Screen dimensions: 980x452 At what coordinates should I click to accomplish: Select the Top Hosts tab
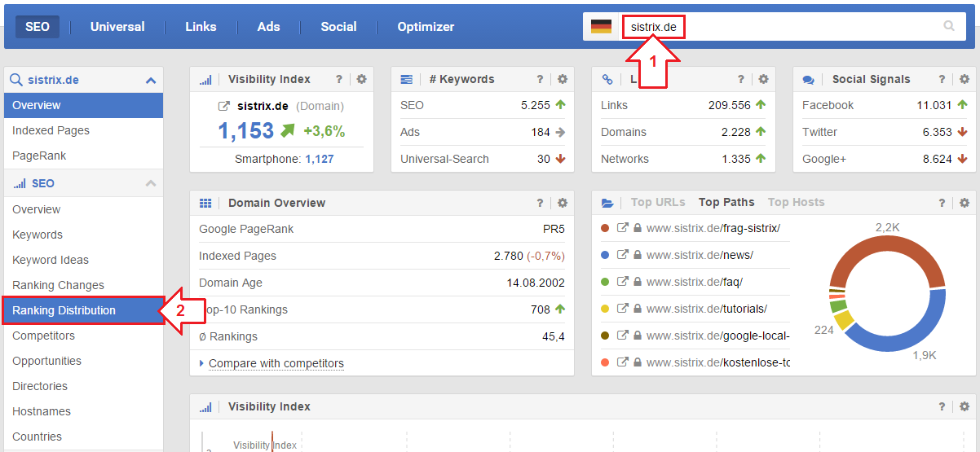[796, 202]
